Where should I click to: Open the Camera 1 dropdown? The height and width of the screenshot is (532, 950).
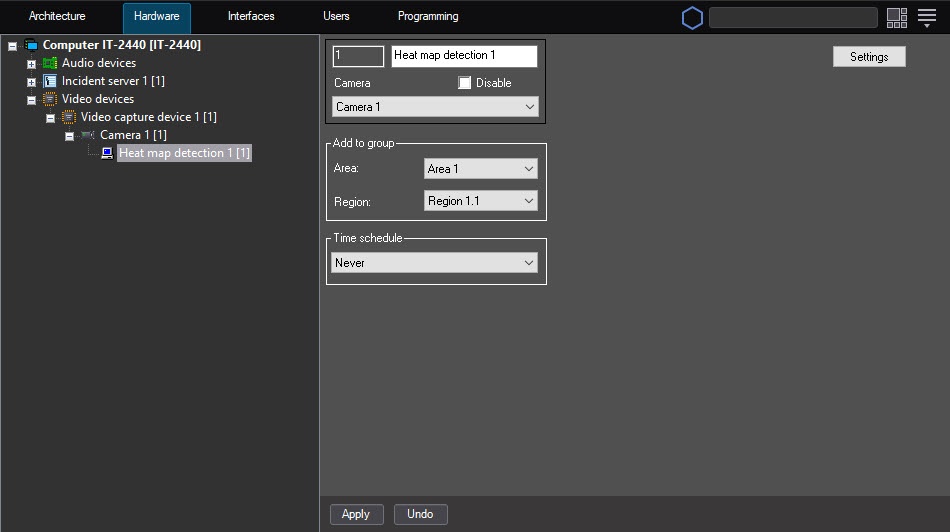coord(435,107)
